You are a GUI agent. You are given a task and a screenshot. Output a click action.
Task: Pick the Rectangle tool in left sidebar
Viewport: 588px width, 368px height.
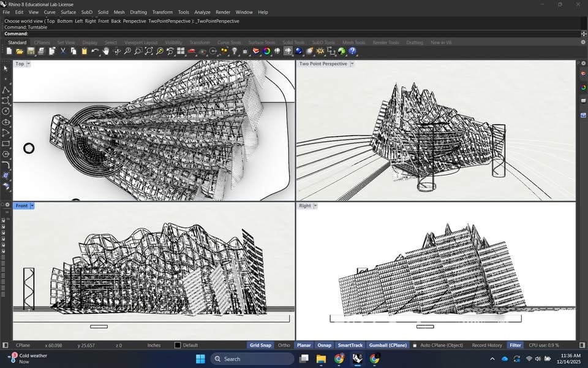click(x=6, y=144)
